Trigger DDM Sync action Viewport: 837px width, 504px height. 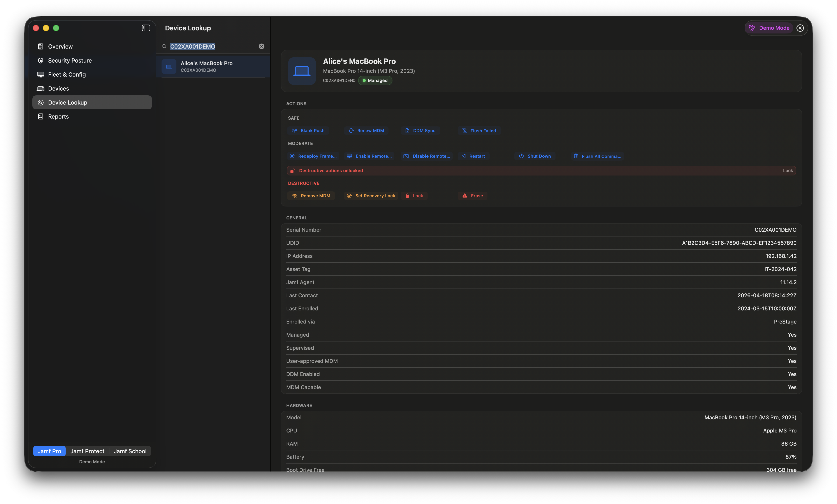420,131
